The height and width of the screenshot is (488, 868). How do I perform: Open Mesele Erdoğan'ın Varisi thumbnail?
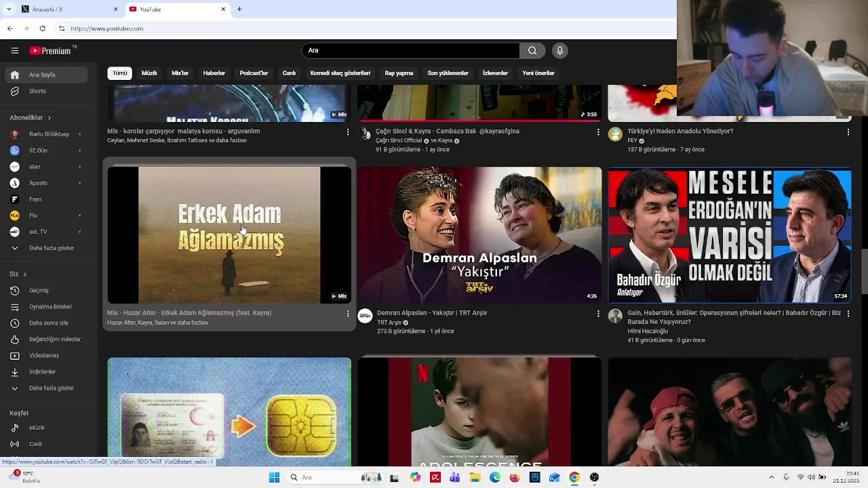[730, 235]
